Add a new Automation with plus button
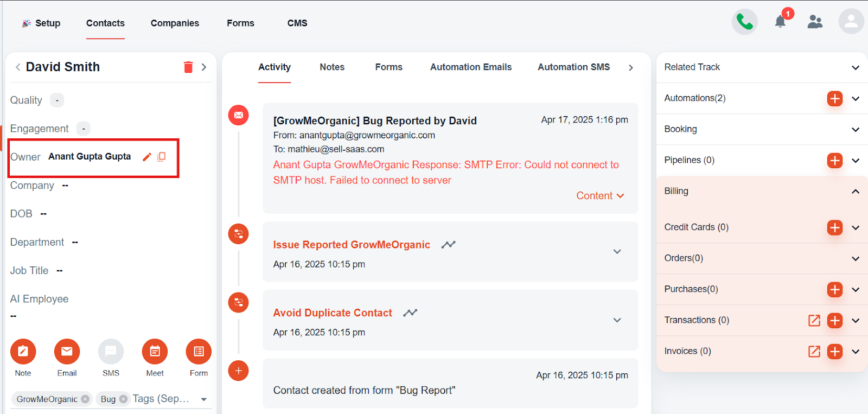This screenshot has width=868, height=414. pos(835,99)
